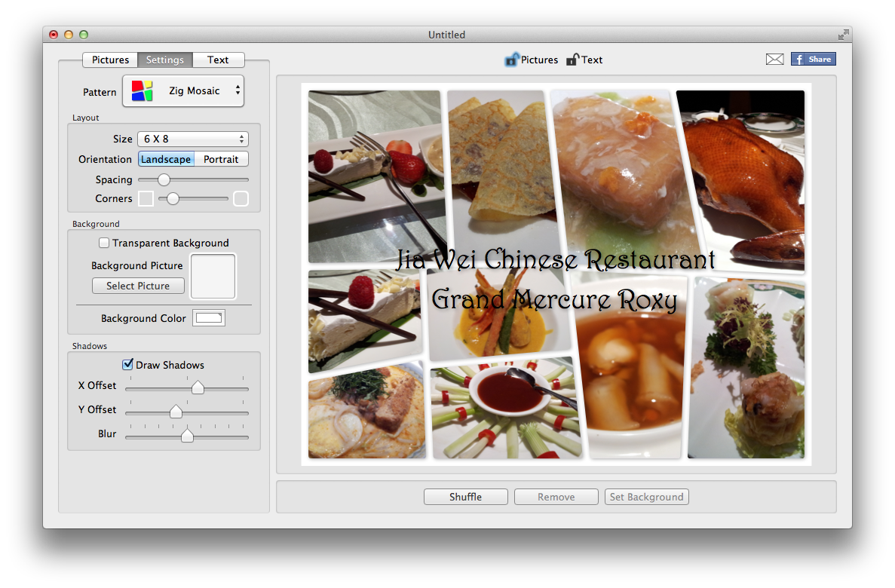This screenshot has height=588, width=895.
Task: Click Select Picture button
Action: coord(138,286)
